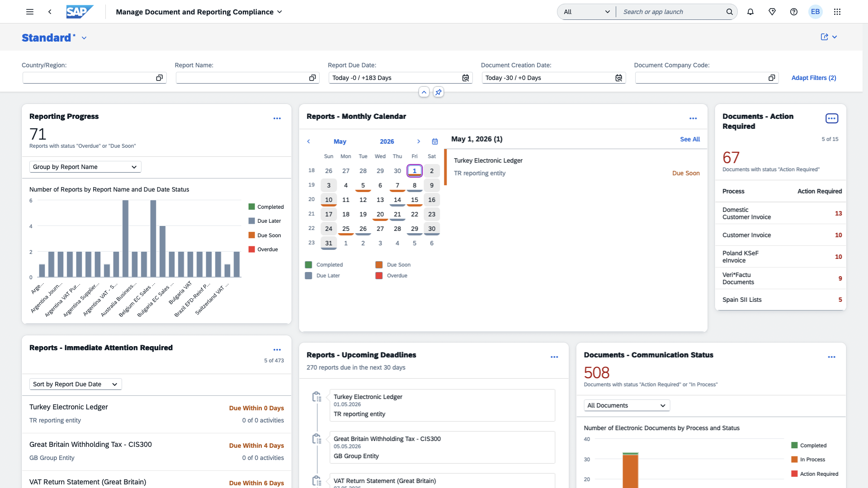Open date picker for Document Creation Date
The image size is (868, 488).
click(x=619, y=78)
